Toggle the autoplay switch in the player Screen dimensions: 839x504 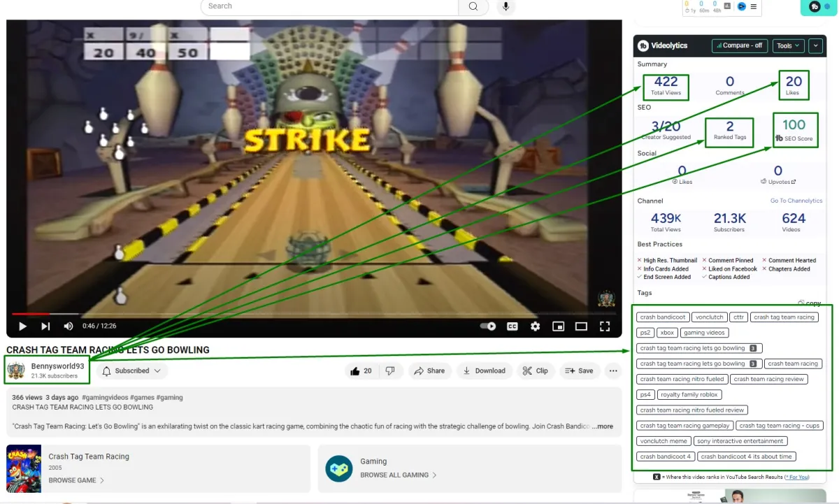[x=488, y=326]
